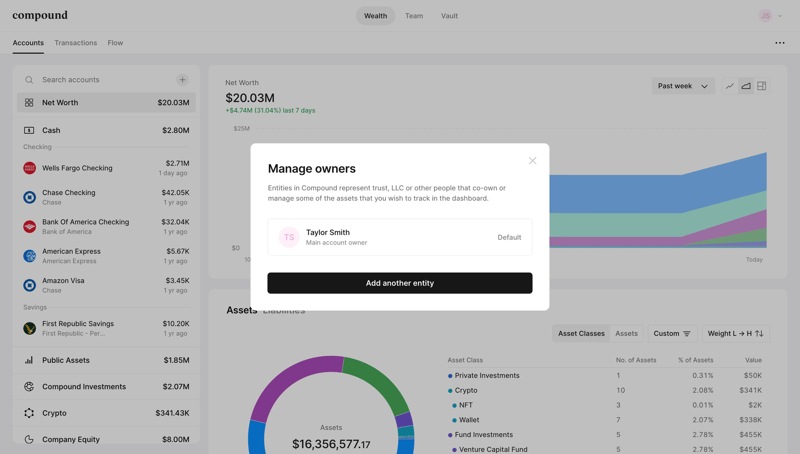Open the three-dot more options menu
The height and width of the screenshot is (454, 800).
[780, 43]
